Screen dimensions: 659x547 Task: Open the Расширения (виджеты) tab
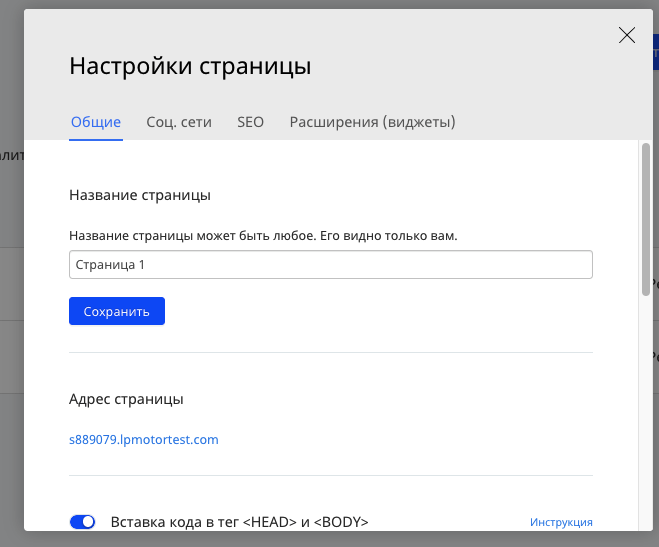372,122
